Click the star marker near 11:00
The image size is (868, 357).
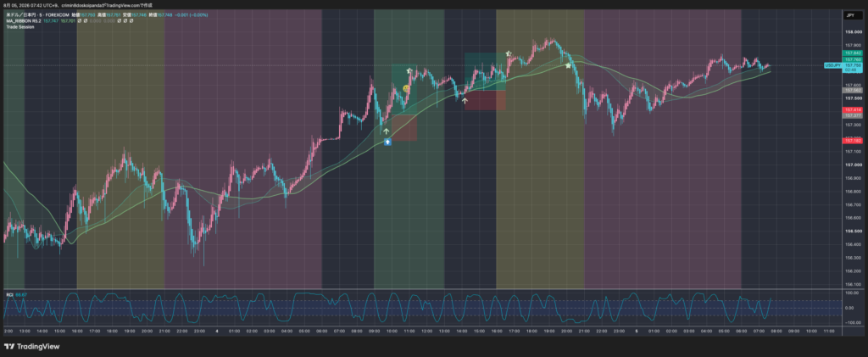click(x=409, y=71)
